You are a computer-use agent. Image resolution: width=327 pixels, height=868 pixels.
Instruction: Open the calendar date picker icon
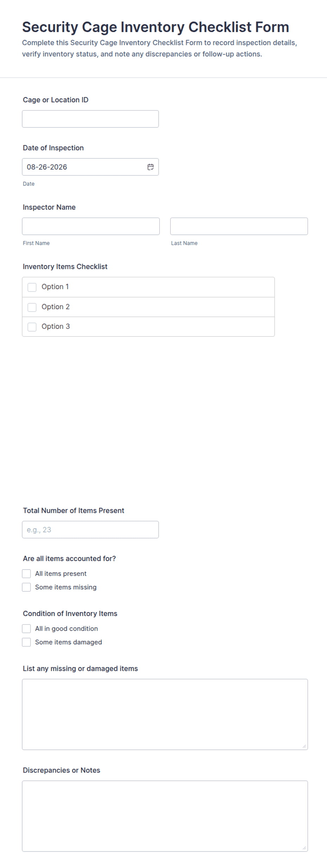pyautogui.click(x=150, y=167)
